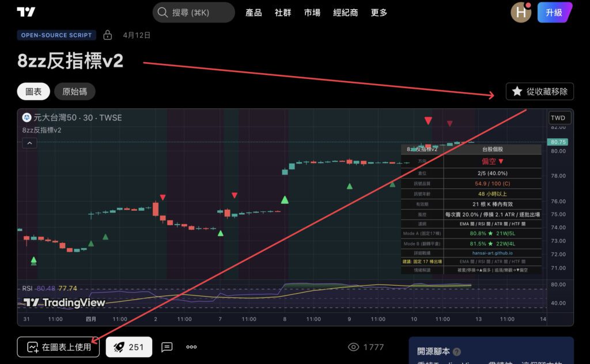
Task: Boost the script with rocket 251 button
Action: [129, 347]
